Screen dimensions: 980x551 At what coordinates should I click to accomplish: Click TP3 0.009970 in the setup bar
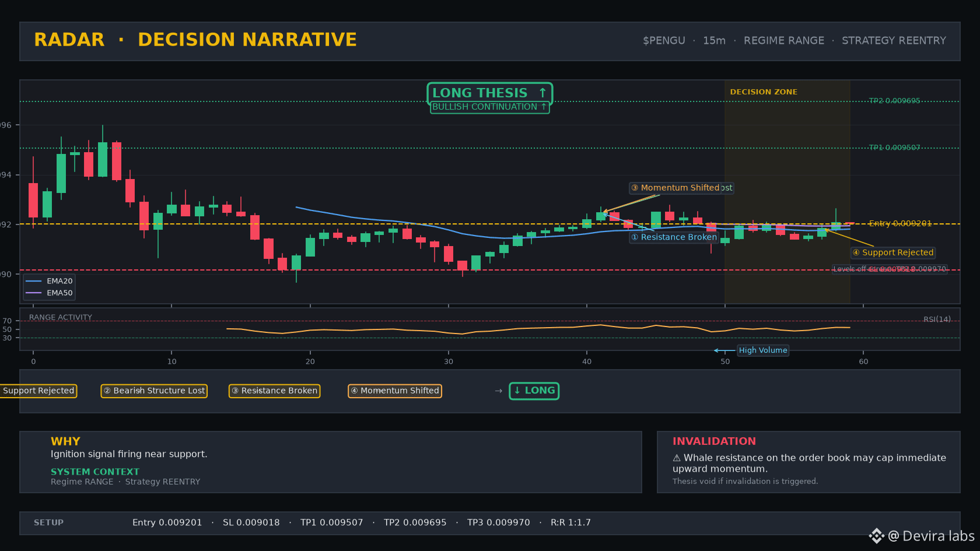499,522
